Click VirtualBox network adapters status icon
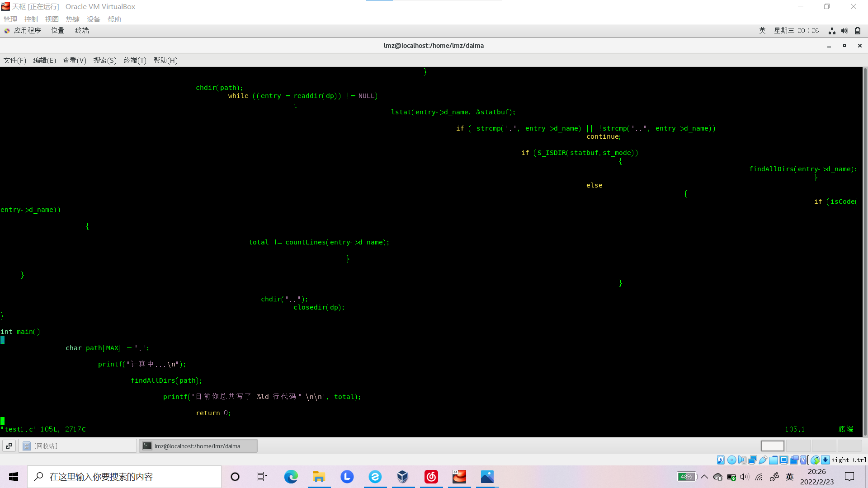Viewport: 868px width, 488px height. tap(753, 460)
